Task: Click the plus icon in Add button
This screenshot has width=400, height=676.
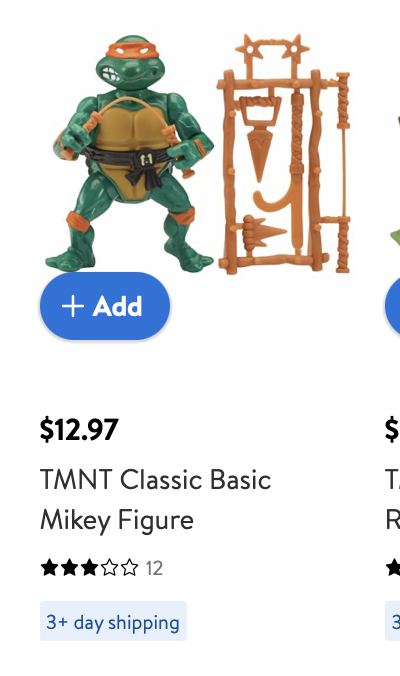Action: (x=73, y=307)
